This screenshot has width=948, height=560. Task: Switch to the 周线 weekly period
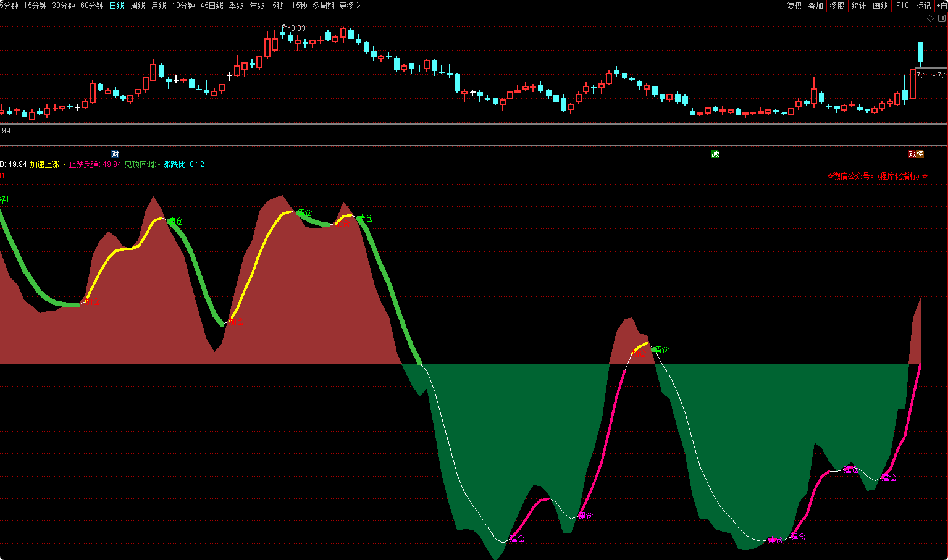(138, 6)
